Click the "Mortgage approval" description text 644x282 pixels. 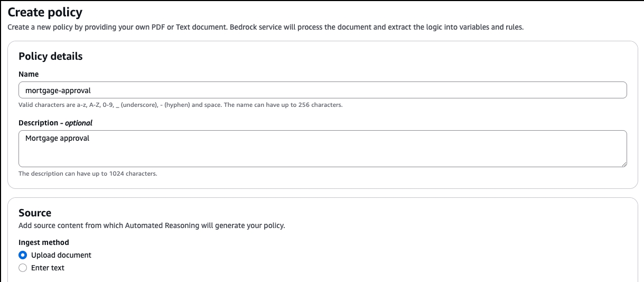click(58, 138)
